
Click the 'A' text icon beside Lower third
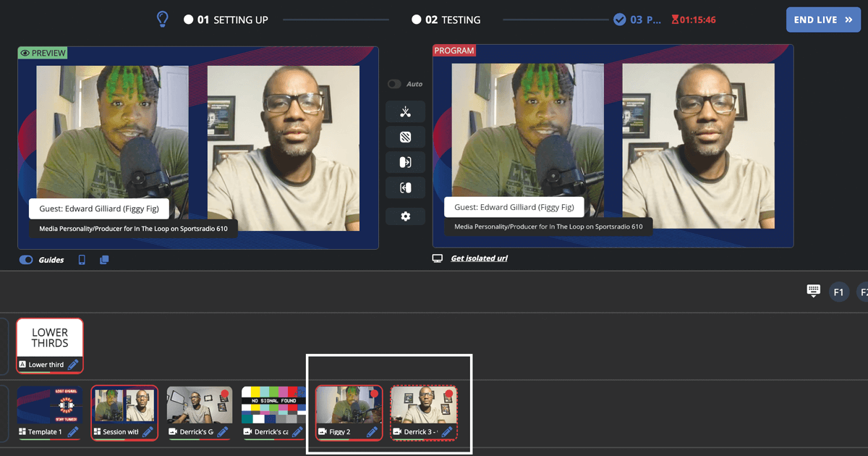click(22, 365)
